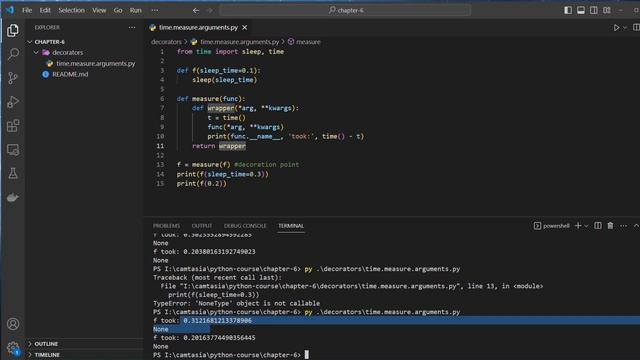640x360 pixels.
Task: Select the powershell terminal label
Action: click(x=551, y=226)
